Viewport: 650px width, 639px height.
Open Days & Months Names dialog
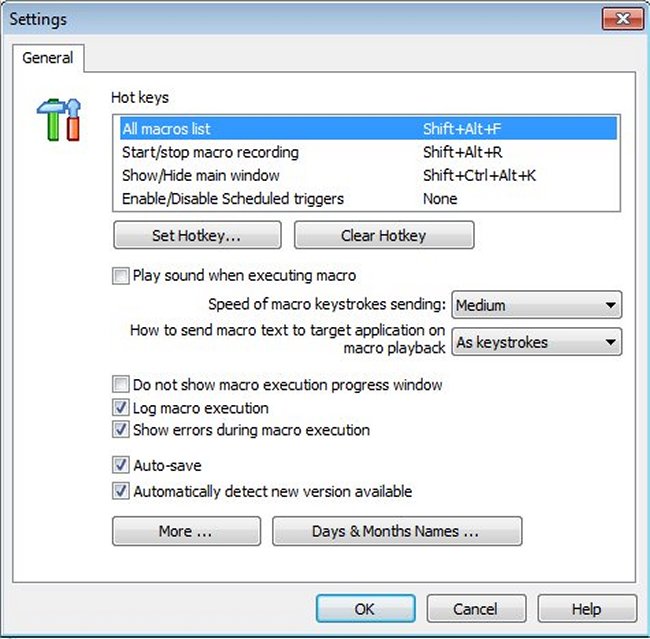[396, 531]
